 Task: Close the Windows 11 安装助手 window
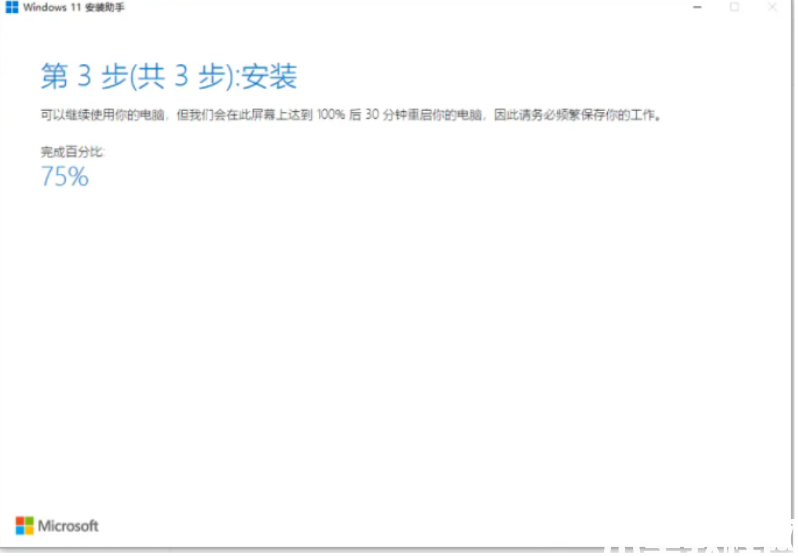[773, 7]
